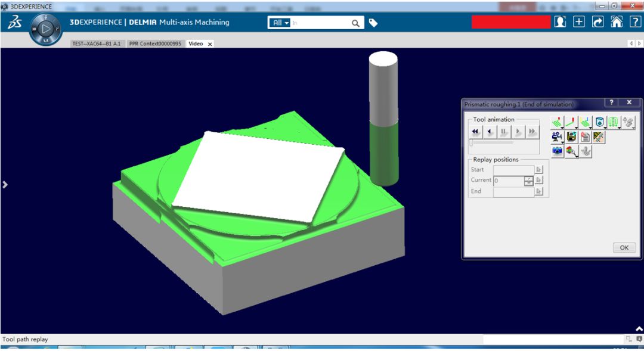
Task: Click the Dassault Systèmes 3DS logo
Action: (x=15, y=23)
